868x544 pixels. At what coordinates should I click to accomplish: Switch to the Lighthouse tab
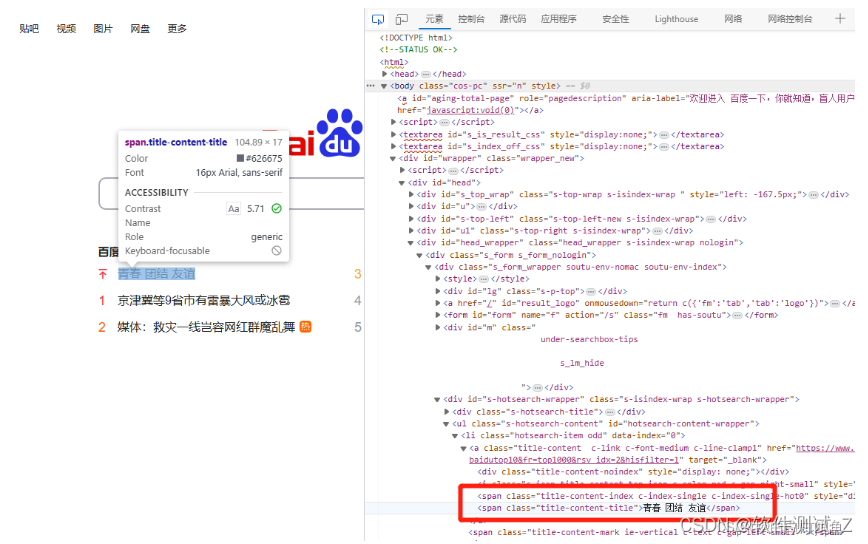(x=676, y=19)
